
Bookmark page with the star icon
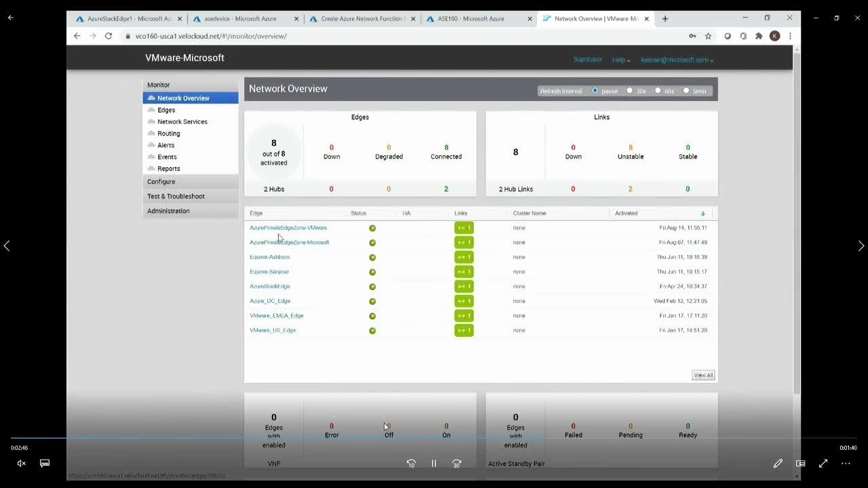pos(708,36)
